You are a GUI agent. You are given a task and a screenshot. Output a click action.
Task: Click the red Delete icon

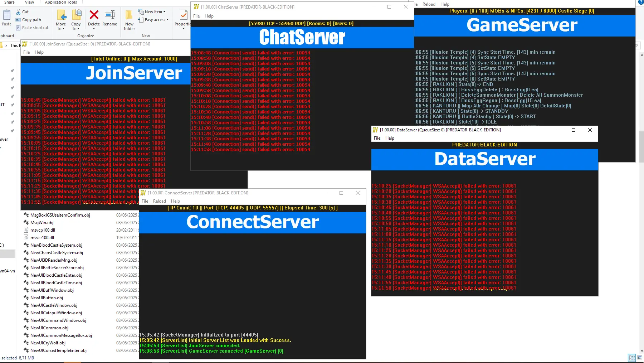pos(94,15)
